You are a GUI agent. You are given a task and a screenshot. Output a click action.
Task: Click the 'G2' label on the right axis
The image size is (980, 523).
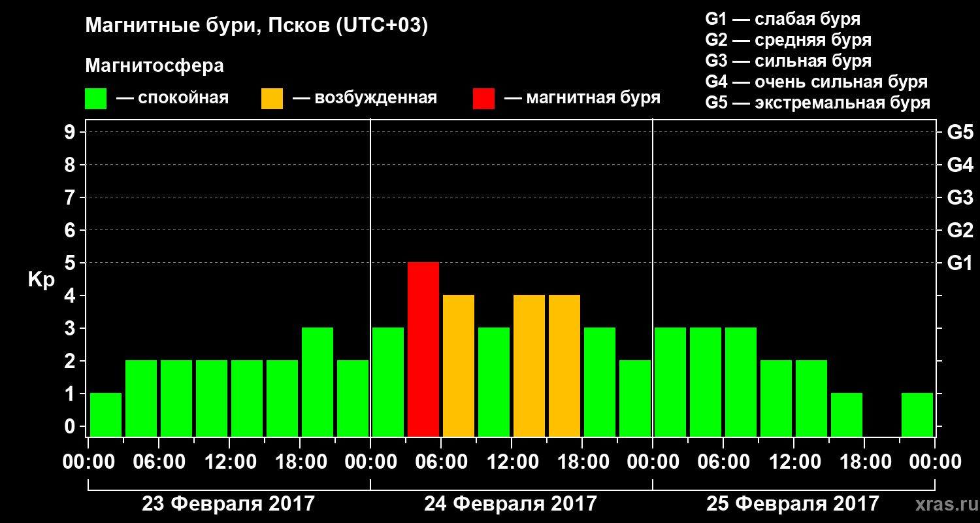(960, 230)
